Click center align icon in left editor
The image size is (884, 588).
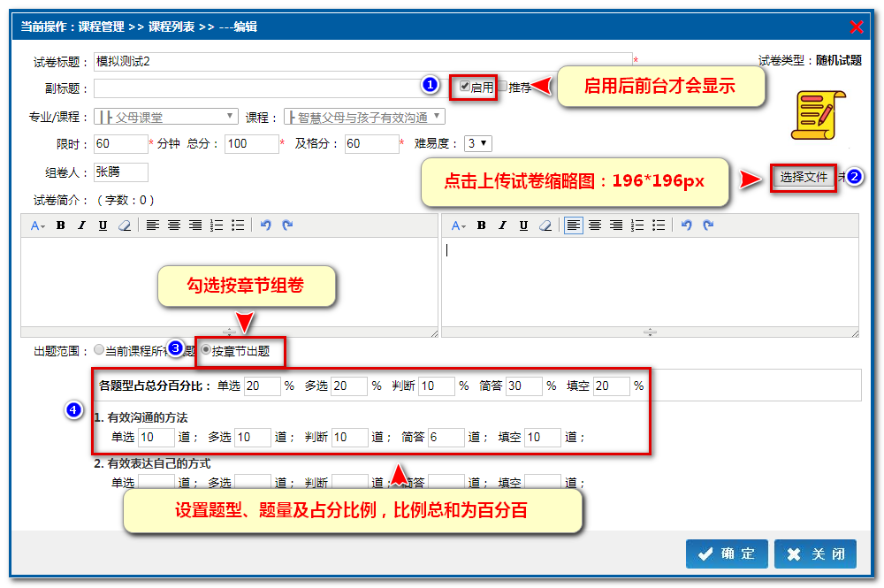(174, 225)
